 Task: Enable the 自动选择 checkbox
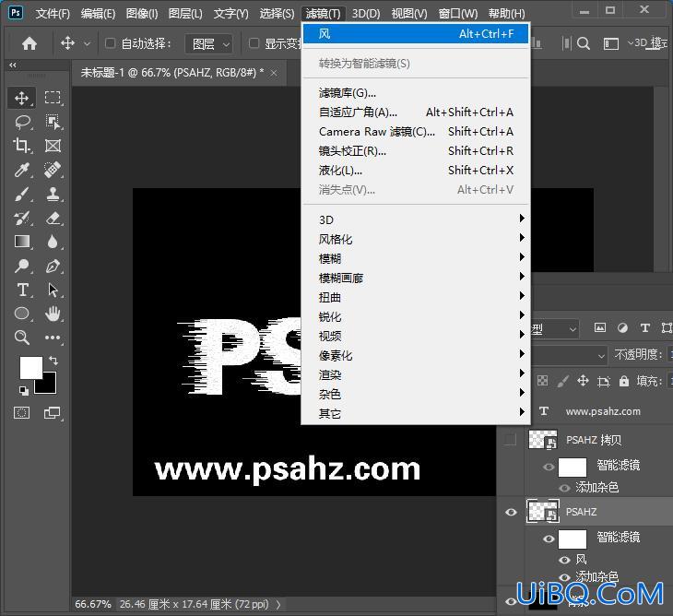point(111,43)
